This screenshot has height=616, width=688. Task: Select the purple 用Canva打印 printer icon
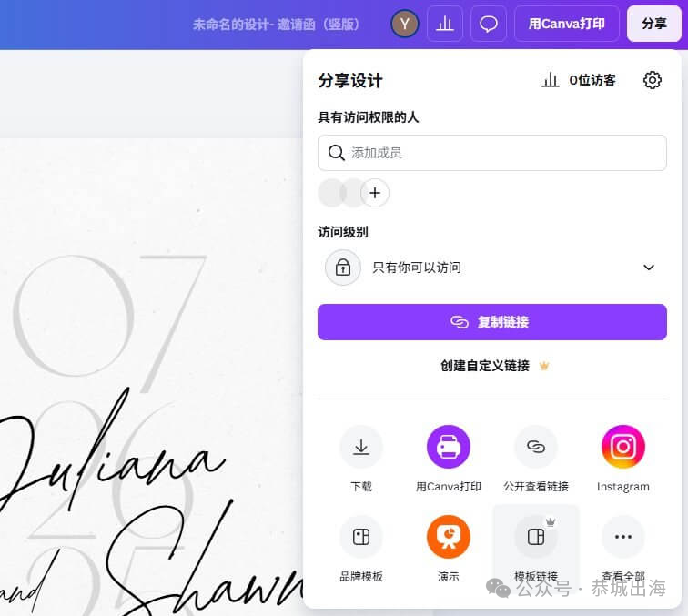coord(449,447)
